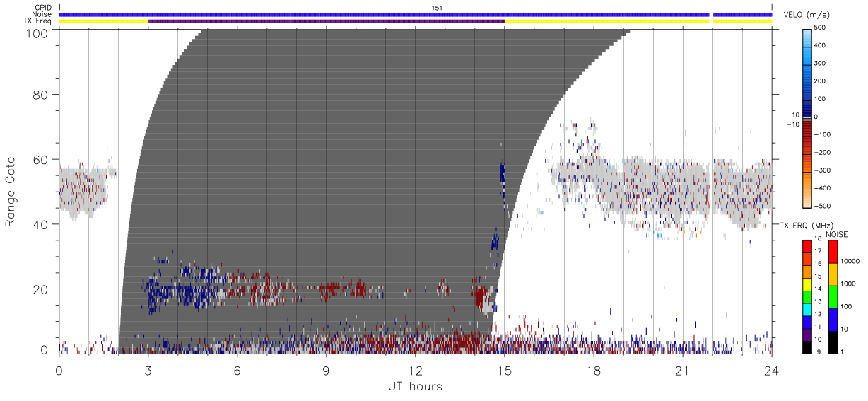Viewport: 868px width, 401px height.
Task: Click the TX frequency color bar
Action: coord(807,296)
